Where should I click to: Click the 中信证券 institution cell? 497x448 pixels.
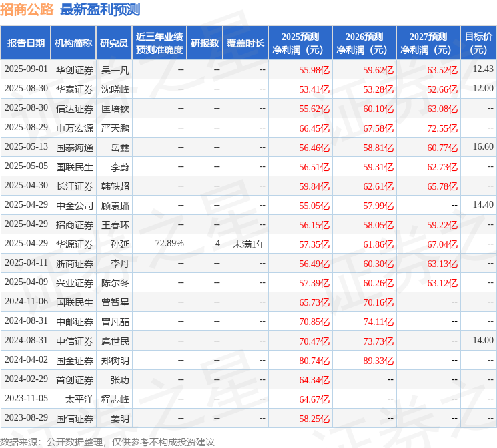[75, 341]
